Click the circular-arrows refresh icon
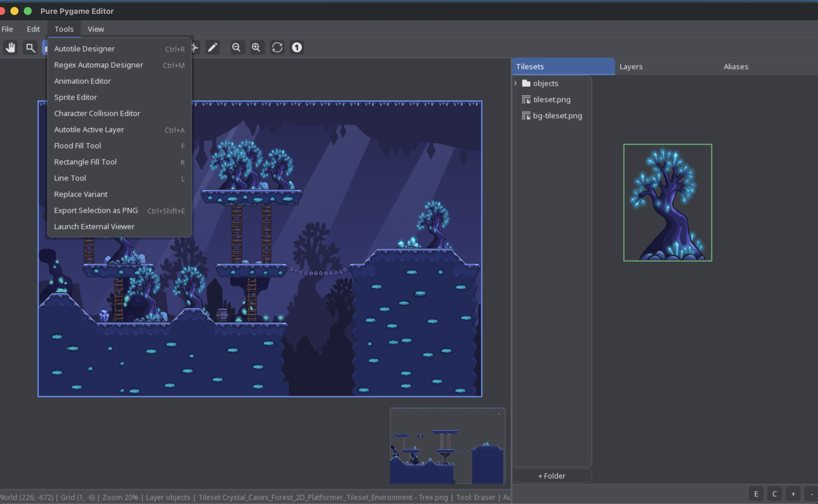818x504 pixels. coord(277,48)
